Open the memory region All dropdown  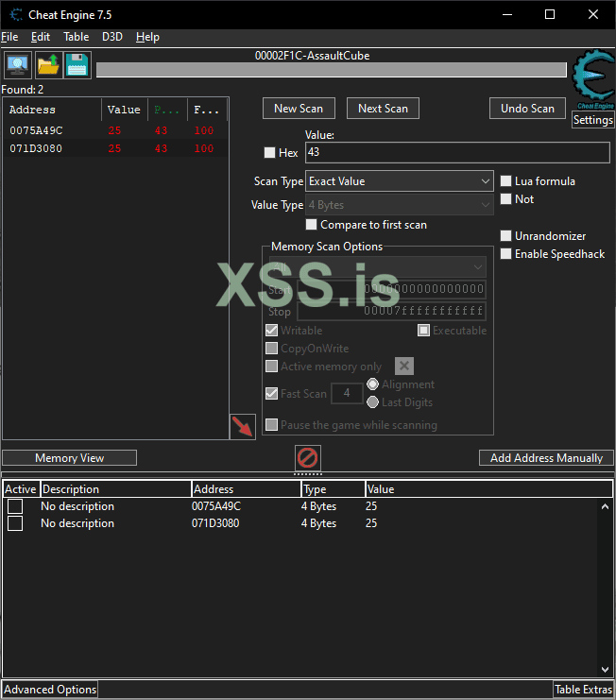coord(378,267)
